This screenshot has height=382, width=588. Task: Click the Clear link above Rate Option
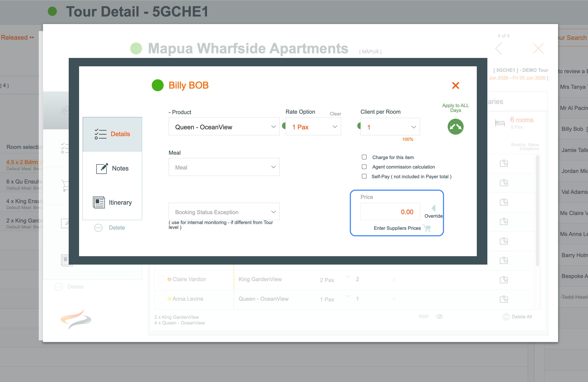click(x=335, y=114)
